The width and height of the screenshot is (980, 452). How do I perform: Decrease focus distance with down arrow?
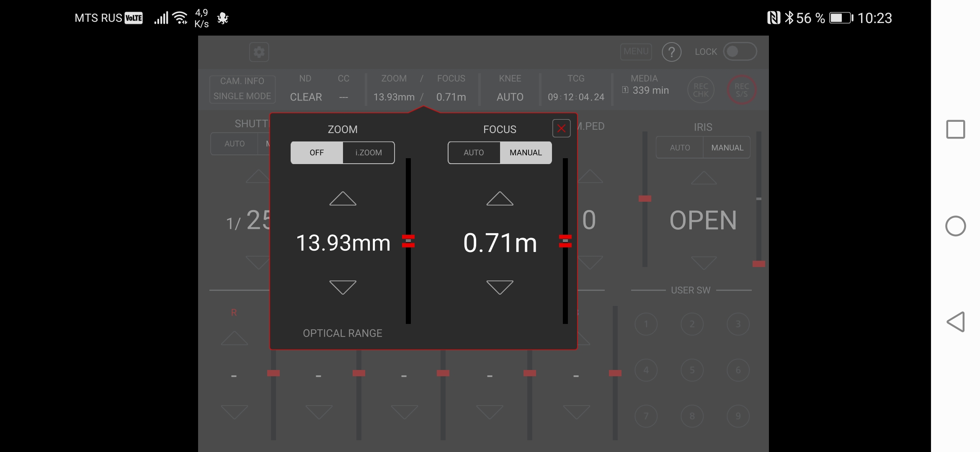click(500, 287)
